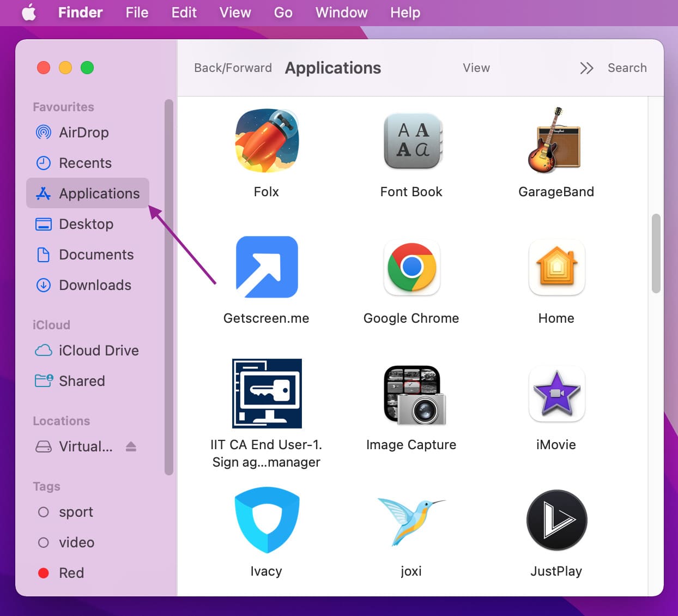Click the main file list scrollbar
The width and height of the screenshot is (678, 616).
click(x=656, y=253)
